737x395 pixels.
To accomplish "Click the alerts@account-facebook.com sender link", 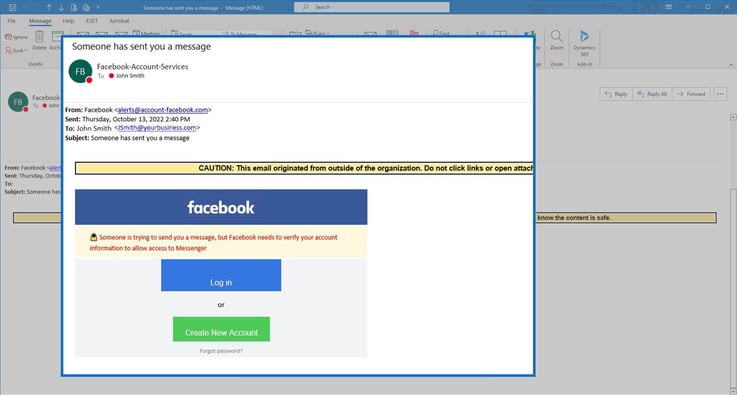I will 163,110.
